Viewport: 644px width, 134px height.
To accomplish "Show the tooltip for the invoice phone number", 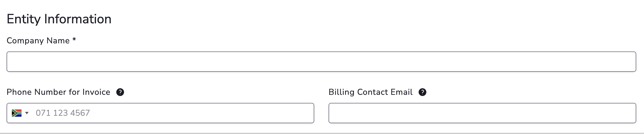I will 120,92.
